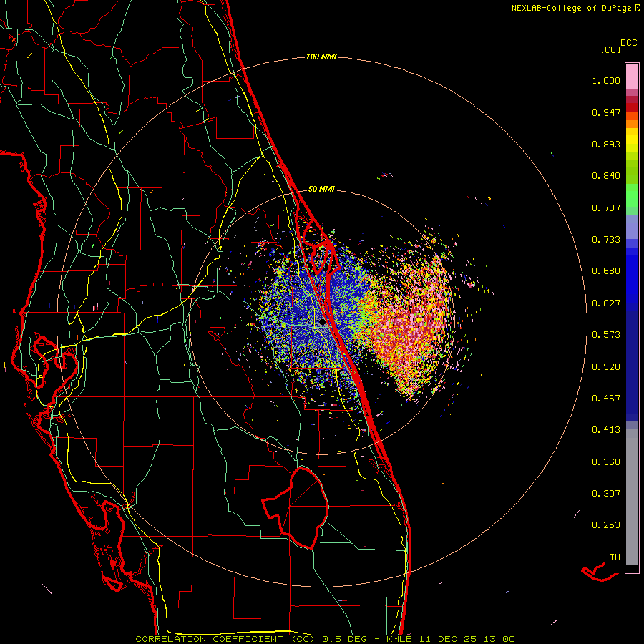Click the gray low-value band of the color scale
This screenshot has height=644, width=644.
click(632, 497)
